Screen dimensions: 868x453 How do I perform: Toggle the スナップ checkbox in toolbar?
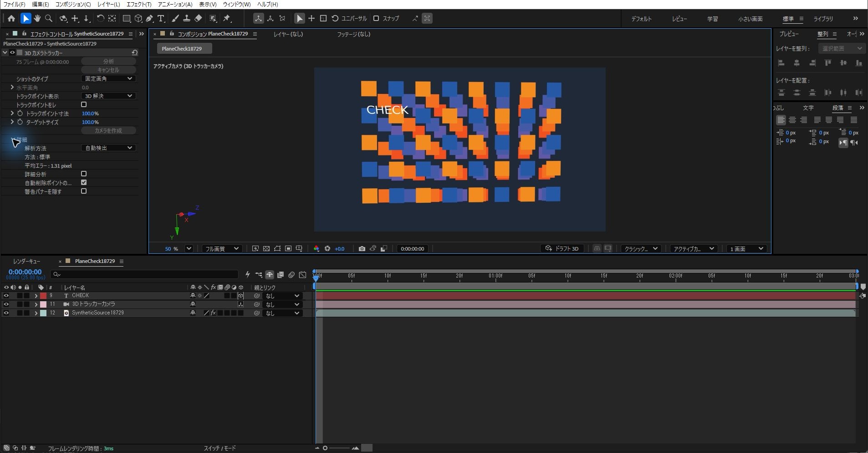coord(376,18)
